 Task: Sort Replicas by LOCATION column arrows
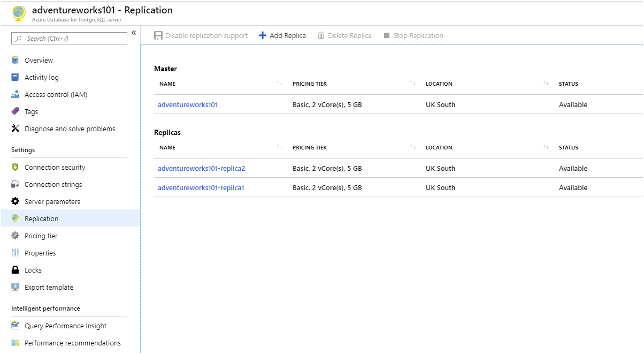[546, 147]
